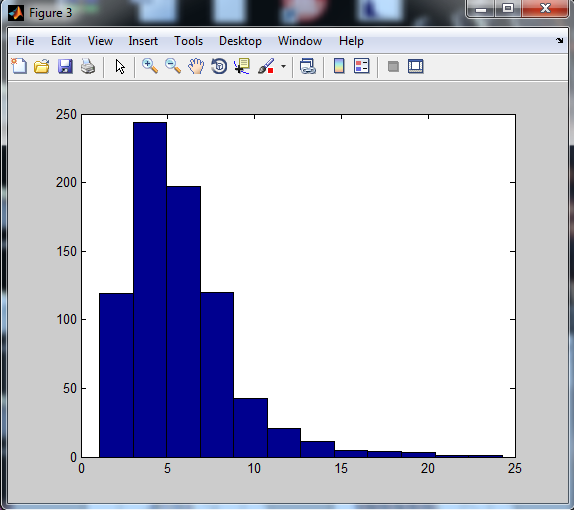Save the figure with the floppy icon
574x510 pixels.
pyautogui.click(x=65, y=67)
